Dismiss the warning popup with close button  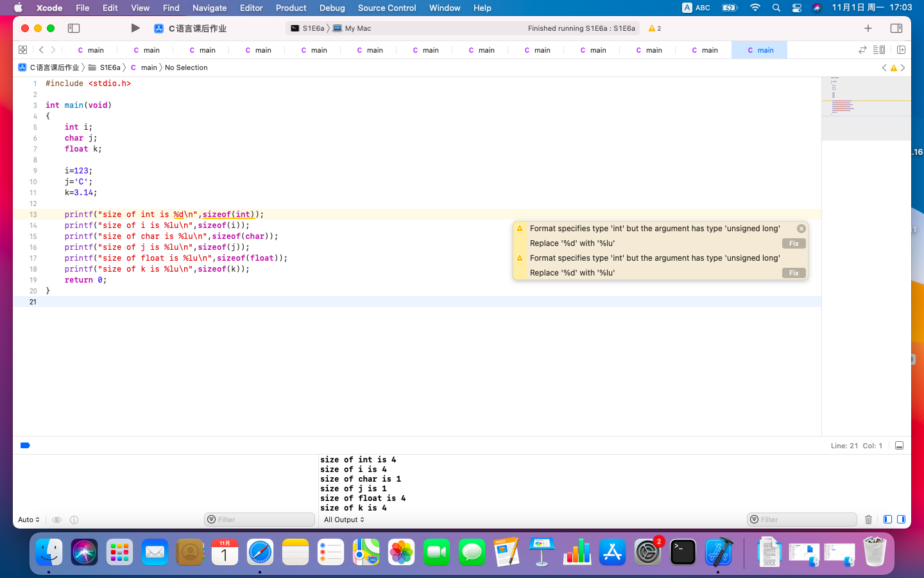tap(801, 229)
